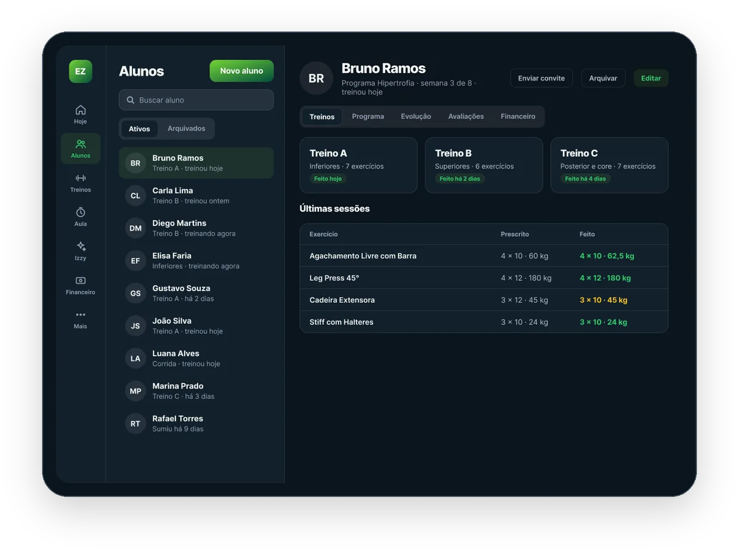Open the Hoje home icon in sidebar

[x=81, y=110]
